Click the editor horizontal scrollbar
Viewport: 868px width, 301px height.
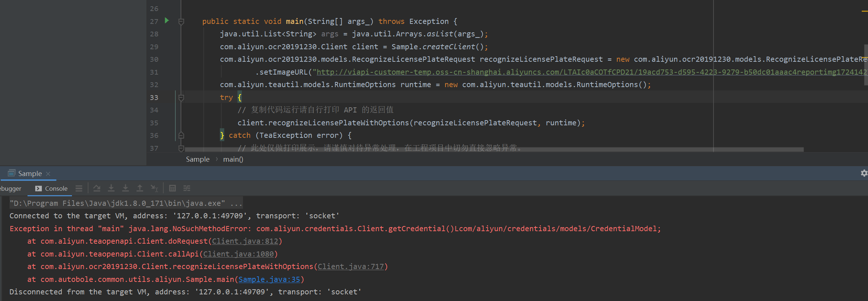click(x=494, y=150)
